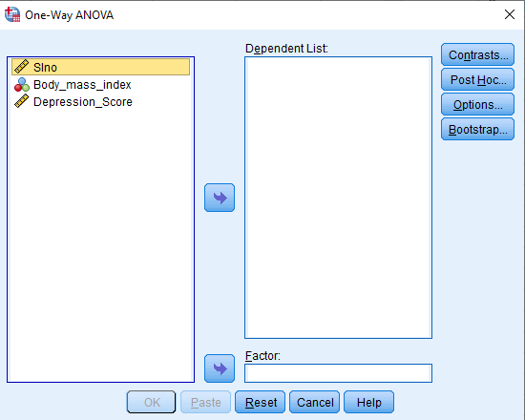The height and width of the screenshot is (420, 525).
Task: Click the One-Way ANOVA title bar icon
Action: click(x=12, y=14)
